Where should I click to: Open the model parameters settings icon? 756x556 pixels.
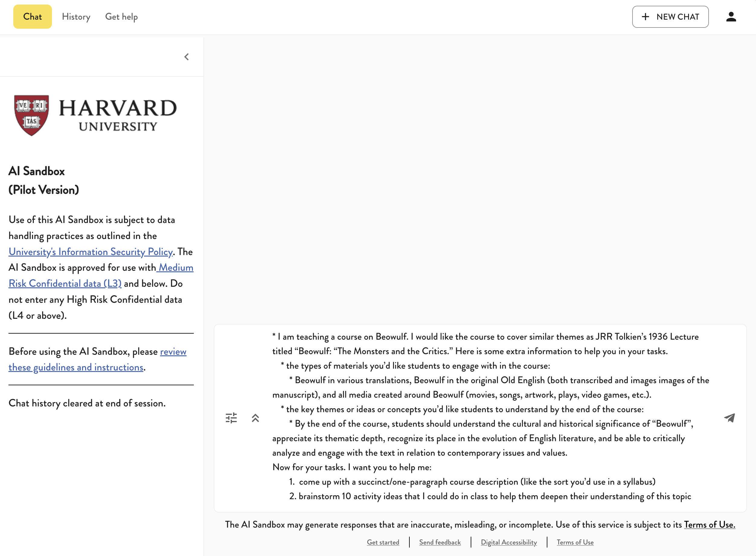point(232,418)
